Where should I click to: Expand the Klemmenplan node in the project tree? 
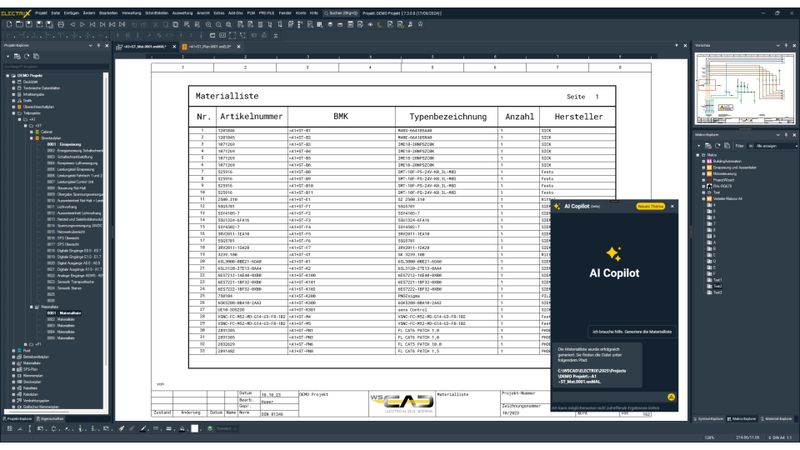[x=14, y=374]
